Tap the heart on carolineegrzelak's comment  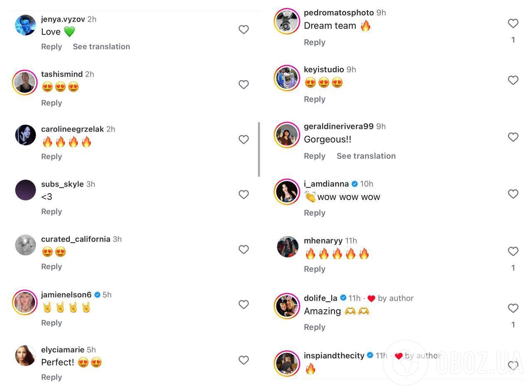pos(244,139)
